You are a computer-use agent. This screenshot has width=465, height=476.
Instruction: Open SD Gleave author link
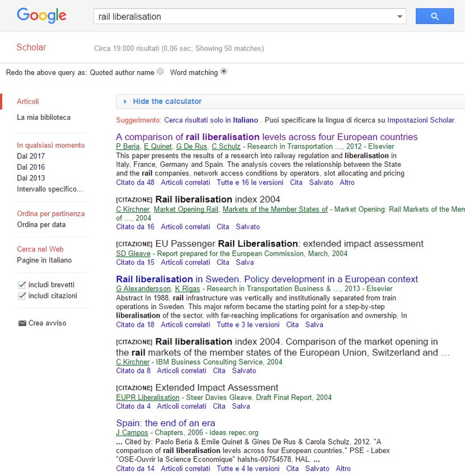click(x=133, y=254)
